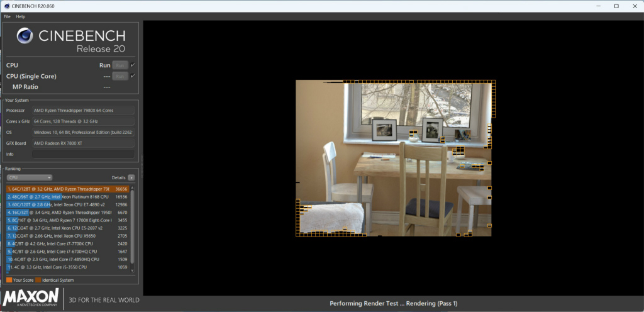
Task: Click the Cores x GHz field
Action: click(83, 121)
